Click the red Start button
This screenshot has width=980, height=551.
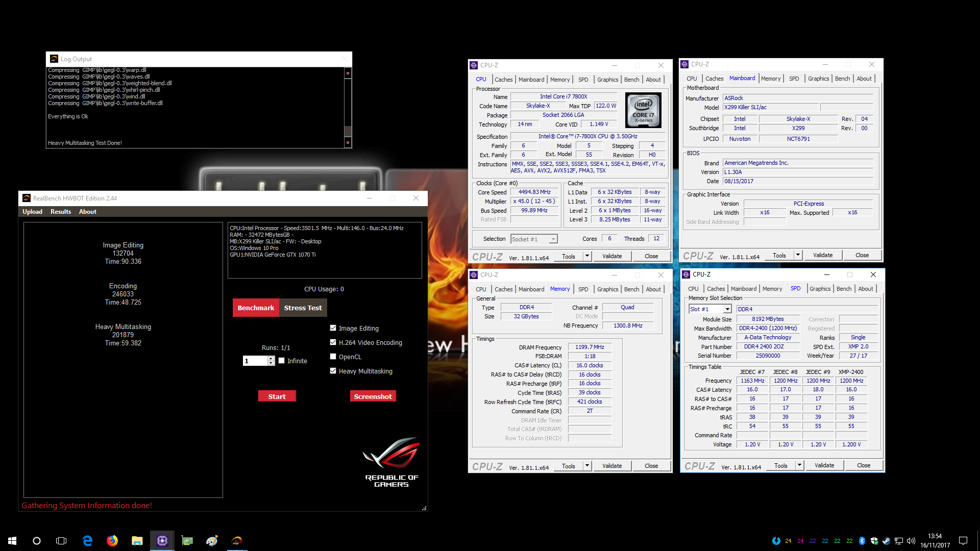pos(277,396)
